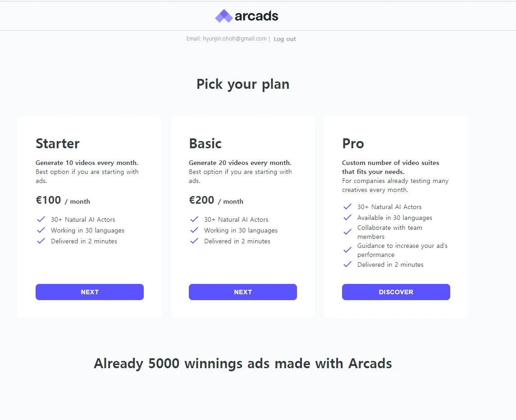This screenshot has height=420, width=516.
Task: Click the Pro plan DISCOVER button
Action: coord(396,292)
